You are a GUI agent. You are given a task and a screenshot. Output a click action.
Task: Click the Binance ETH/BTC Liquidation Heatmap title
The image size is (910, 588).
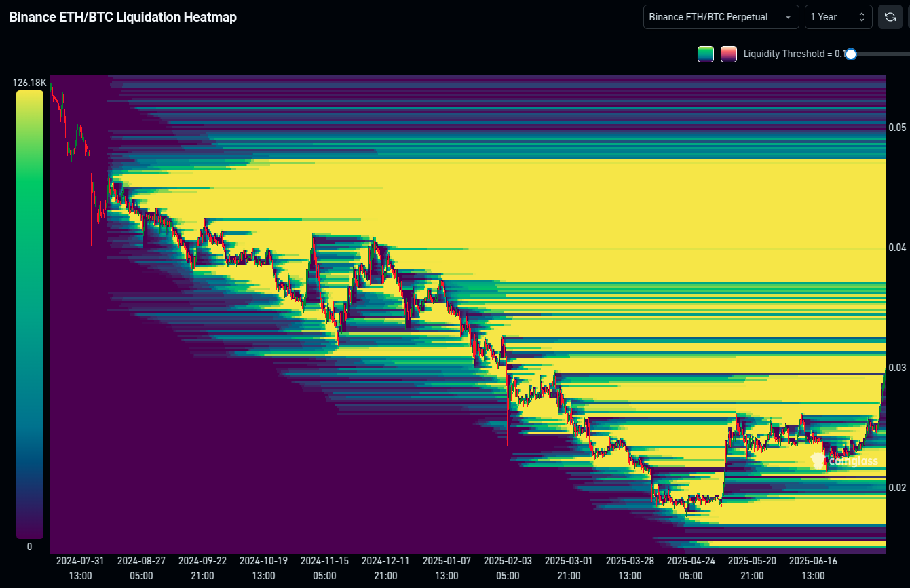[x=123, y=18]
